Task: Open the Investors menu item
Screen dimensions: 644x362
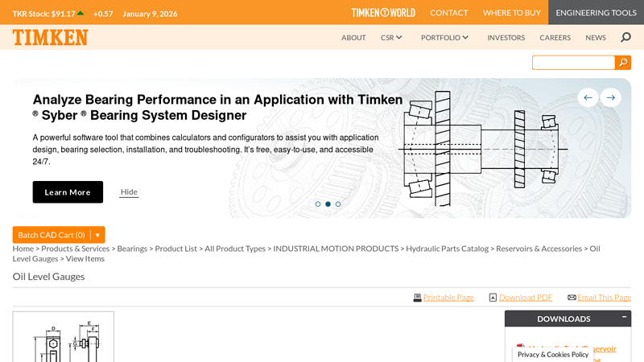Action: click(x=506, y=38)
